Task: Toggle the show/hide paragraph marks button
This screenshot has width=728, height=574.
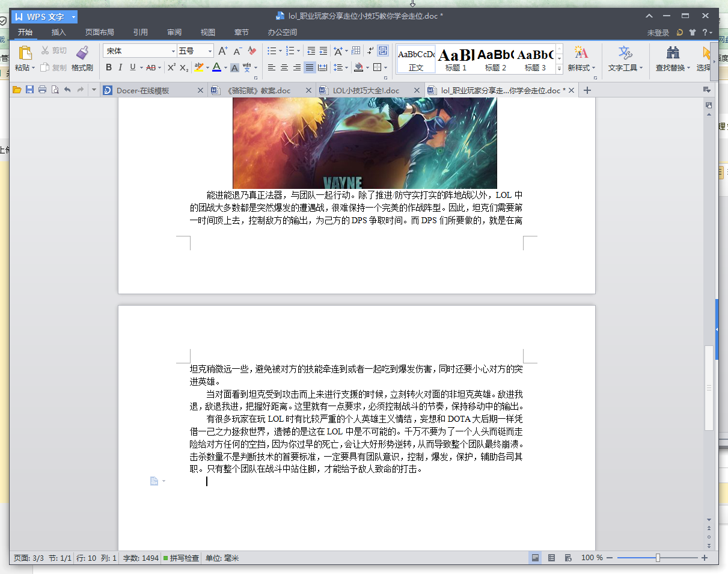Action: [370, 51]
